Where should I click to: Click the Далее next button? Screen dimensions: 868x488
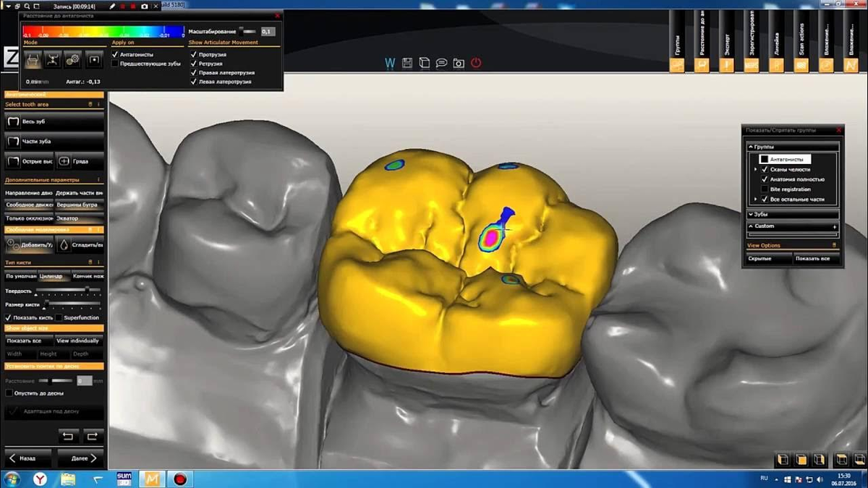[80, 458]
